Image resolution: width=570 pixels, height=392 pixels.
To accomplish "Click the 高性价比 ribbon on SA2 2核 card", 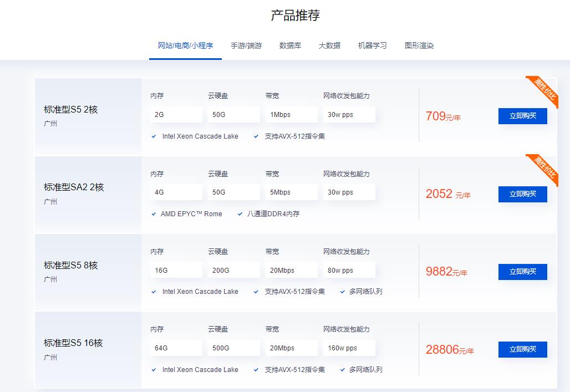I will [x=544, y=167].
